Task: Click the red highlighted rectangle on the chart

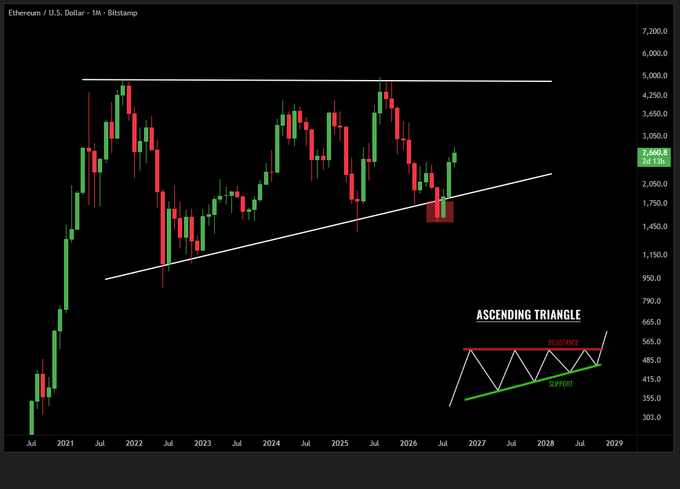Action: [440, 212]
